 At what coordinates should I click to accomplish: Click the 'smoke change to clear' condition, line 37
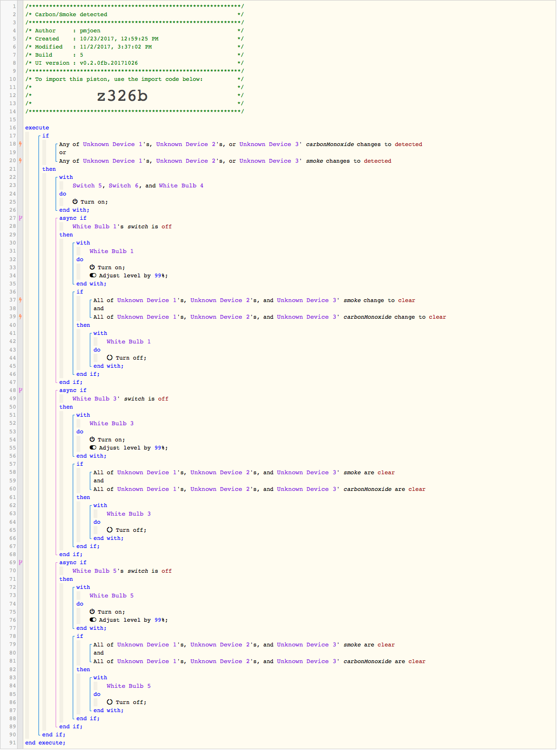click(x=254, y=300)
